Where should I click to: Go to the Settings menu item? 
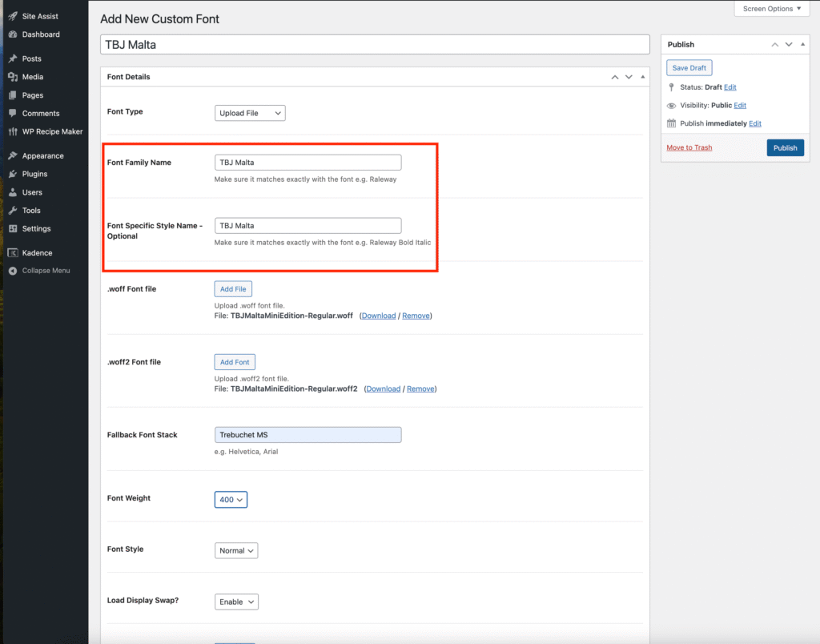click(36, 229)
